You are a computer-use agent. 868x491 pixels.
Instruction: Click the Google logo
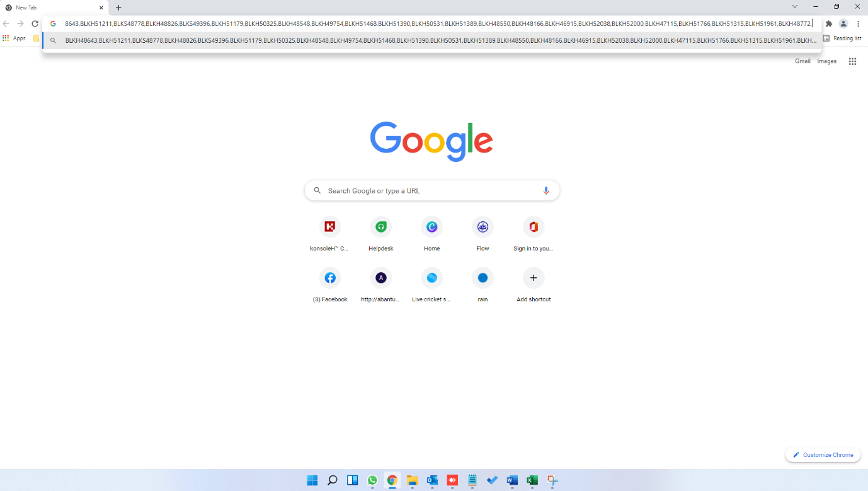point(431,141)
